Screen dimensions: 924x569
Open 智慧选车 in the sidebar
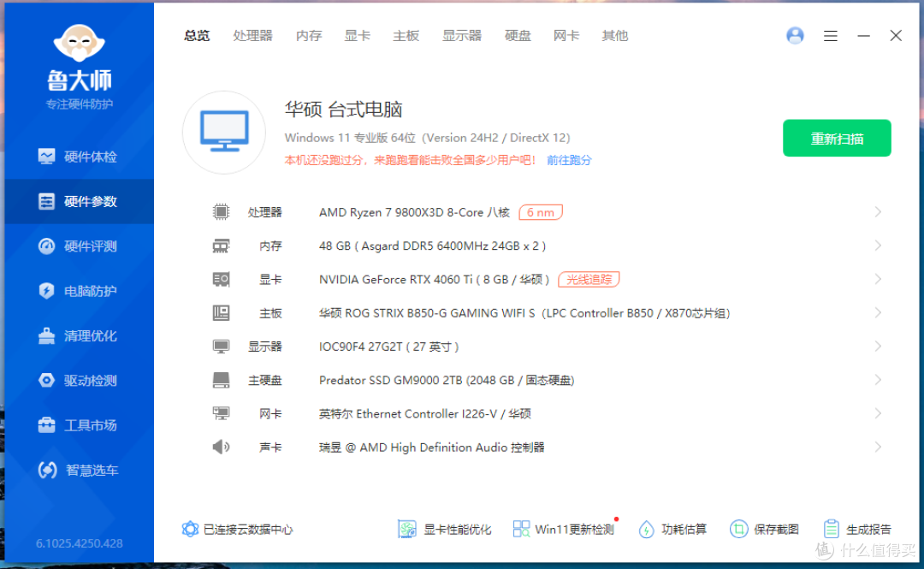pyautogui.click(x=79, y=470)
